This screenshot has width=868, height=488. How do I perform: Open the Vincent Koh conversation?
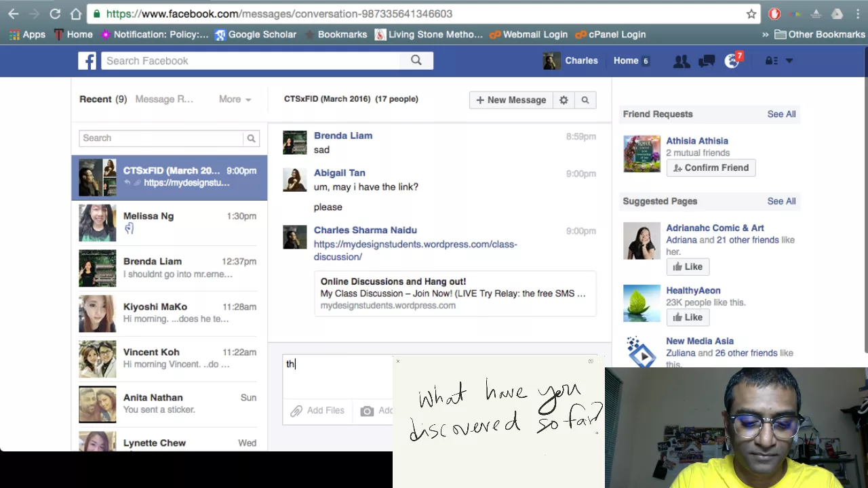[x=170, y=359]
